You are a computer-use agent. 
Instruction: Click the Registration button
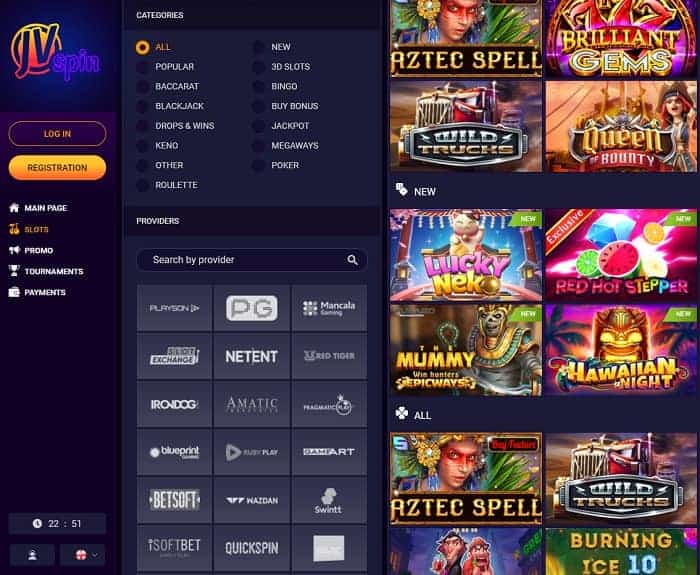pos(57,168)
